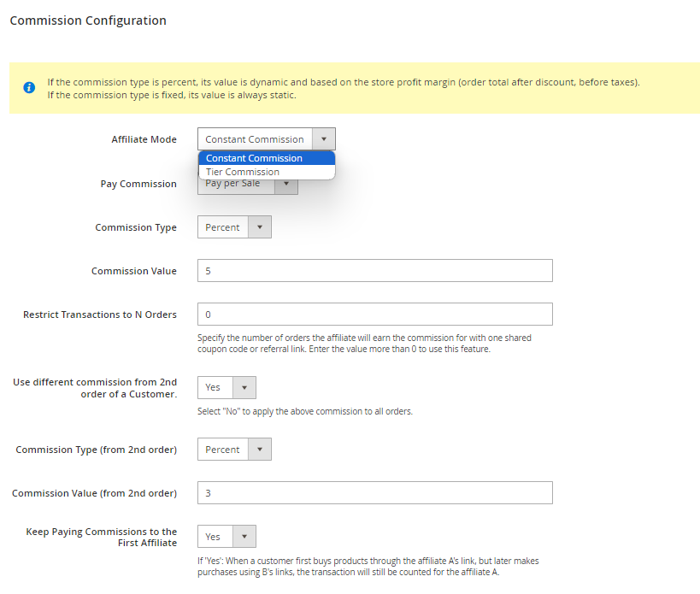The width and height of the screenshot is (700, 594).
Task: Click the 'If the commission type is percent' notice line
Action: (x=344, y=82)
